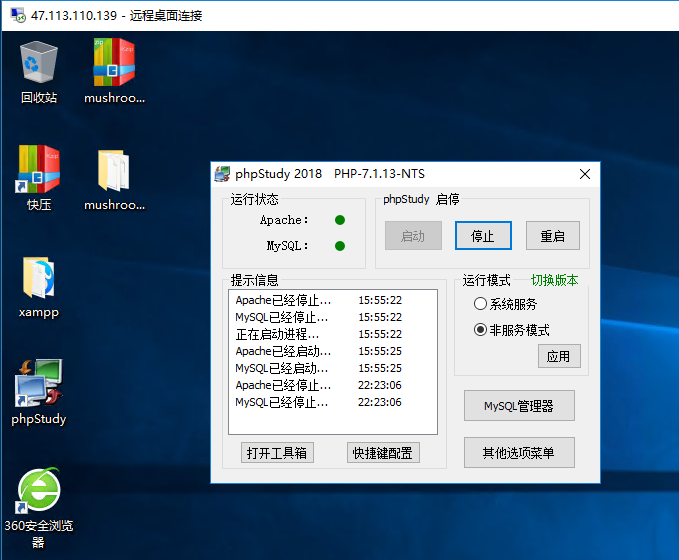Apply run mode with the 应用 button
679x560 pixels.
[x=559, y=356]
